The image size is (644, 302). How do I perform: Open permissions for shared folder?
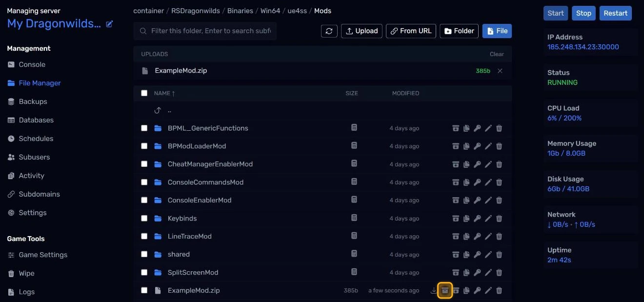(477, 255)
